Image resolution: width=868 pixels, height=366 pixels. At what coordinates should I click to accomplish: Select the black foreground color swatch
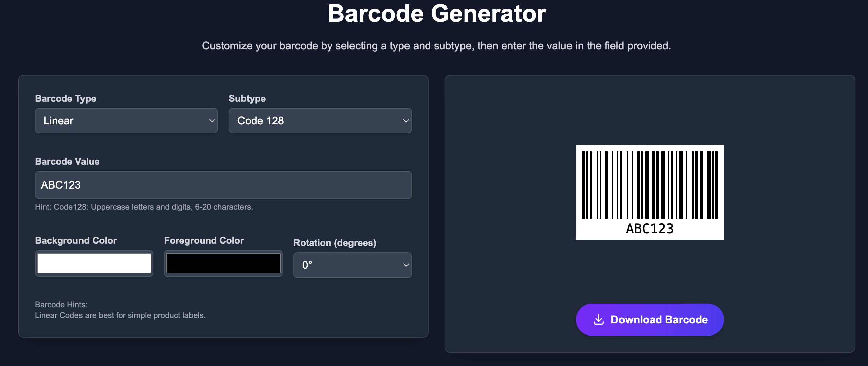tap(223, 263)
